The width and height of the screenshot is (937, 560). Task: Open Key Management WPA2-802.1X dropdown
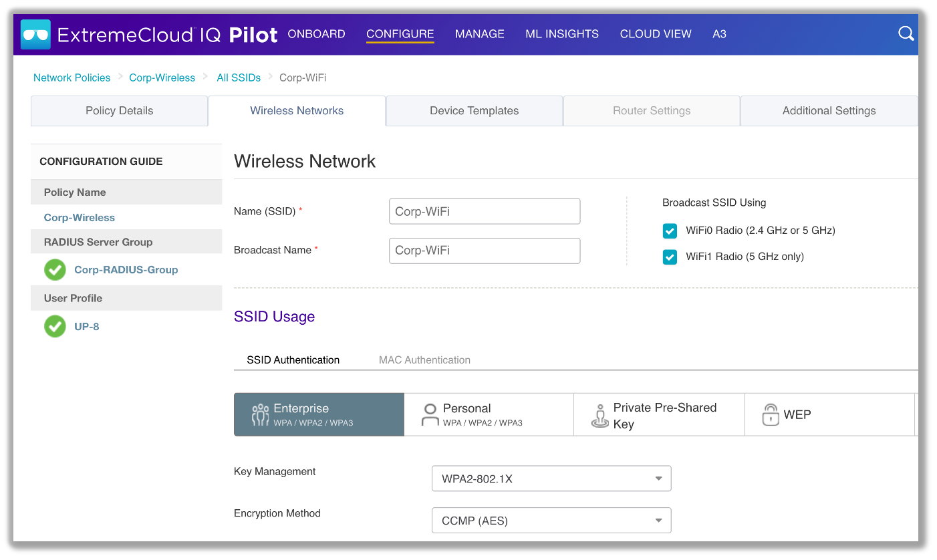point(551,478)
